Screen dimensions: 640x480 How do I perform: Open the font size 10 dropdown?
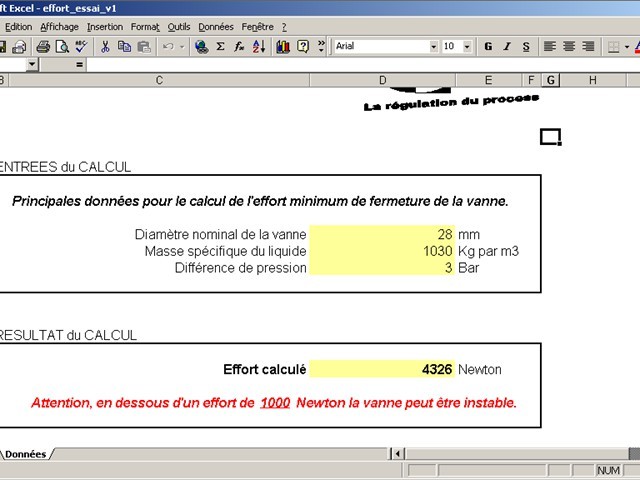coord(467,47)
